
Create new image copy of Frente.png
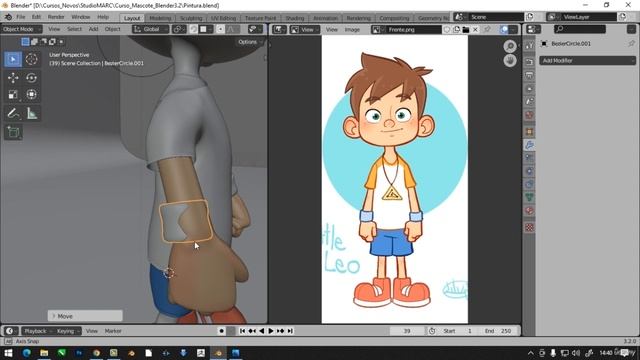click(456, 29)
